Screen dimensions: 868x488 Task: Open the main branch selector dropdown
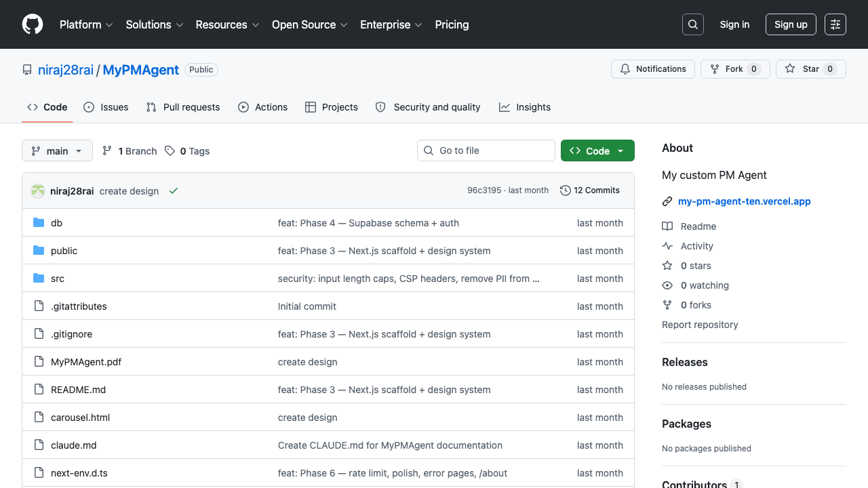pos(57,150)
